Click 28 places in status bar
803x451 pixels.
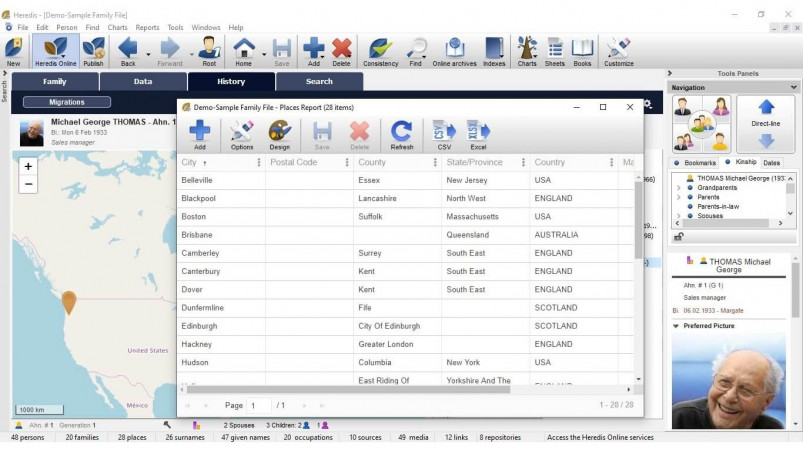pyautogui.click(x=132, y=438)
